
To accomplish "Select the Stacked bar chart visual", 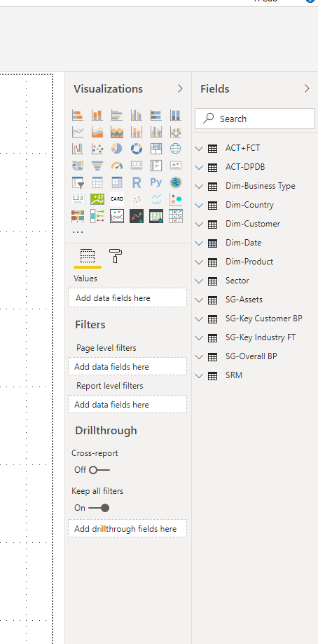I will [x=78, y=115].
